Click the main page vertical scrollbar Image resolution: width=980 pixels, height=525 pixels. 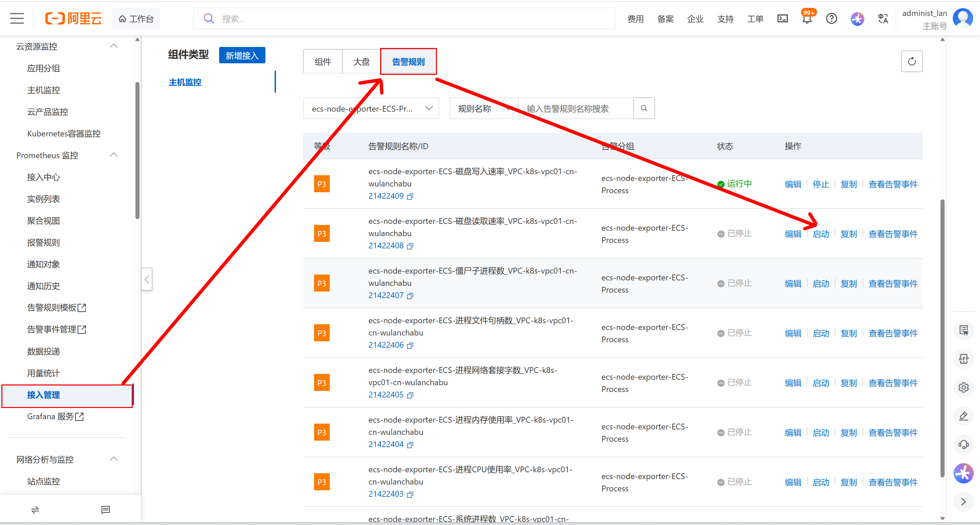coord(942,339)
